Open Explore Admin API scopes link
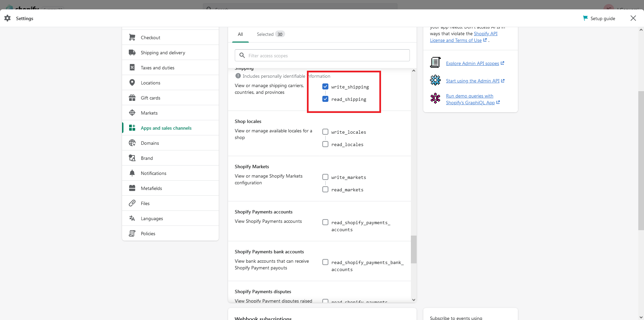 [x=475, y=63]
